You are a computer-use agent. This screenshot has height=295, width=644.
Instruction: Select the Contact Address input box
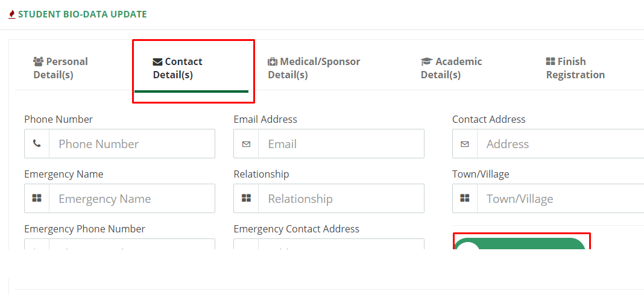pyautogui.click(x=561, y=144)
